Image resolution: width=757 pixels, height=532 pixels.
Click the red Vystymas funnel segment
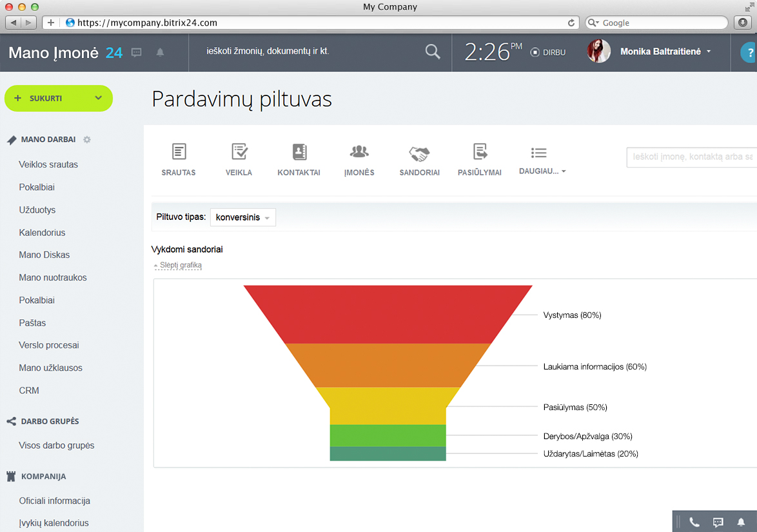click(388, 314)
